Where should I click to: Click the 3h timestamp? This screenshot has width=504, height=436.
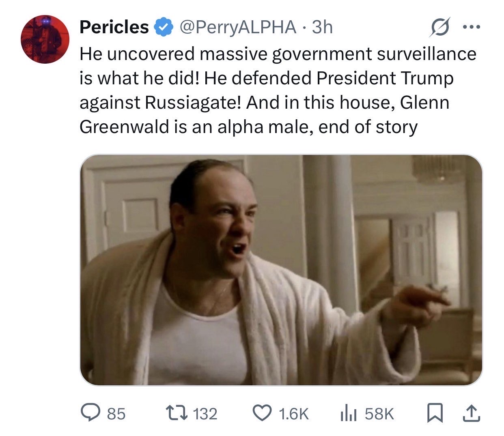tap(322, 27)
